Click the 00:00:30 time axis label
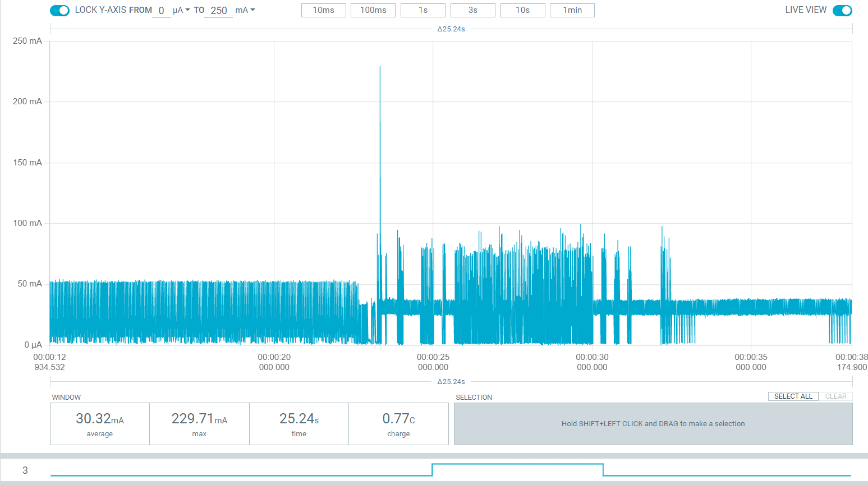 click(x=592, y=362)
